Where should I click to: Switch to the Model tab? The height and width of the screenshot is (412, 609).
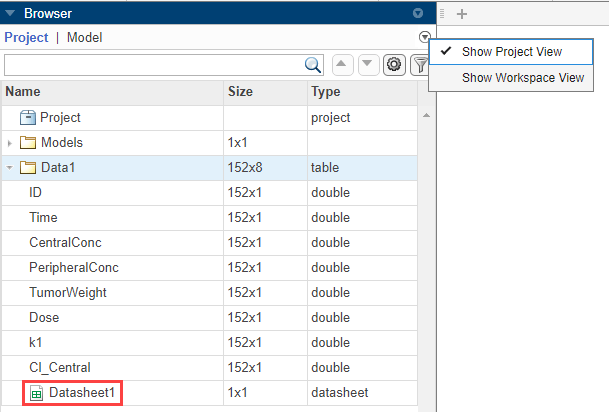[x=85, y=38]
